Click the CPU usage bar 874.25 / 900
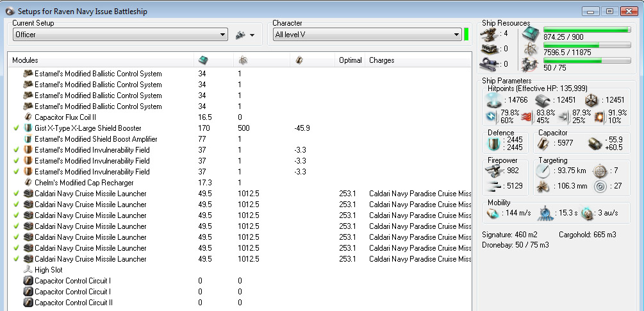 click(x=588, y=29)
